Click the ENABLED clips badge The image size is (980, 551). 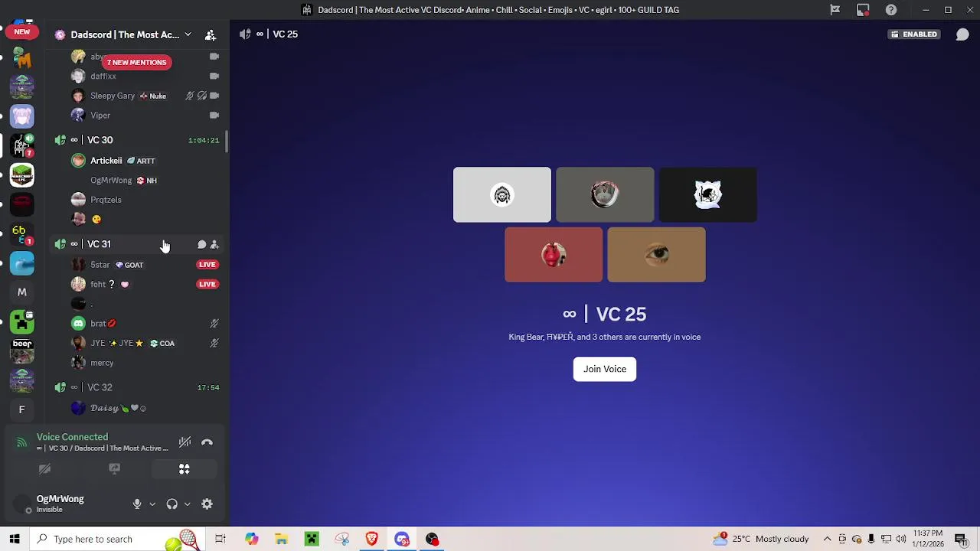coord(914,34)
